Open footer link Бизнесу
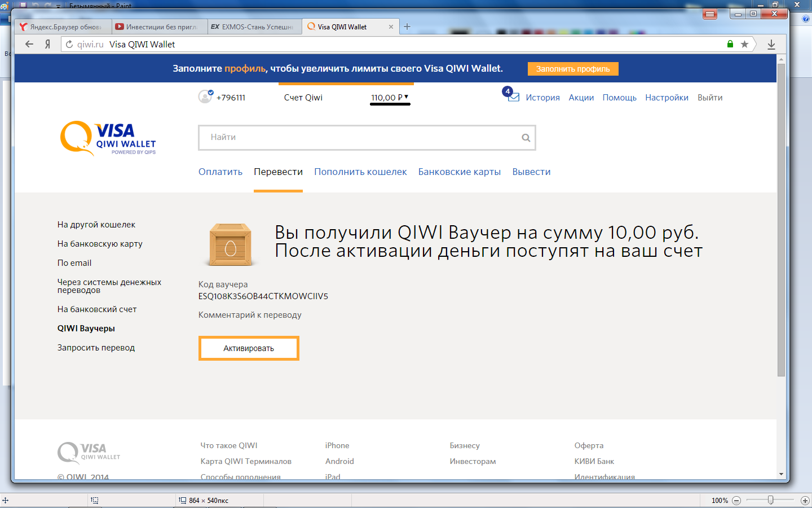Viewport: 812px width, 508px height. [465, 445]
